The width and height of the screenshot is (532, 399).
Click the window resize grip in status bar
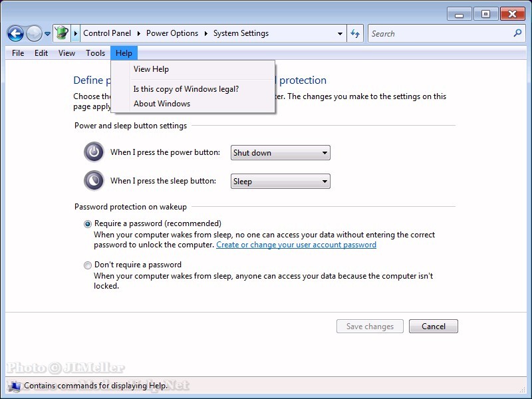[523, 390]
